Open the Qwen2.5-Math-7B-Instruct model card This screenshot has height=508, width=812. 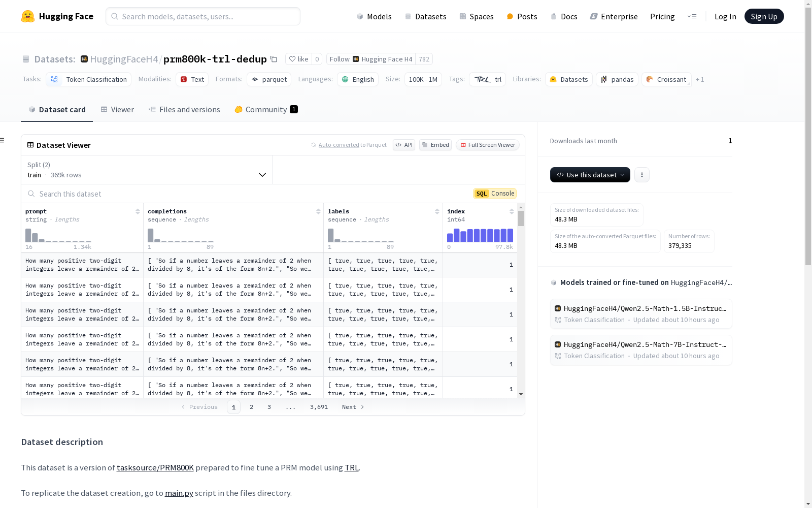point(641,350)
